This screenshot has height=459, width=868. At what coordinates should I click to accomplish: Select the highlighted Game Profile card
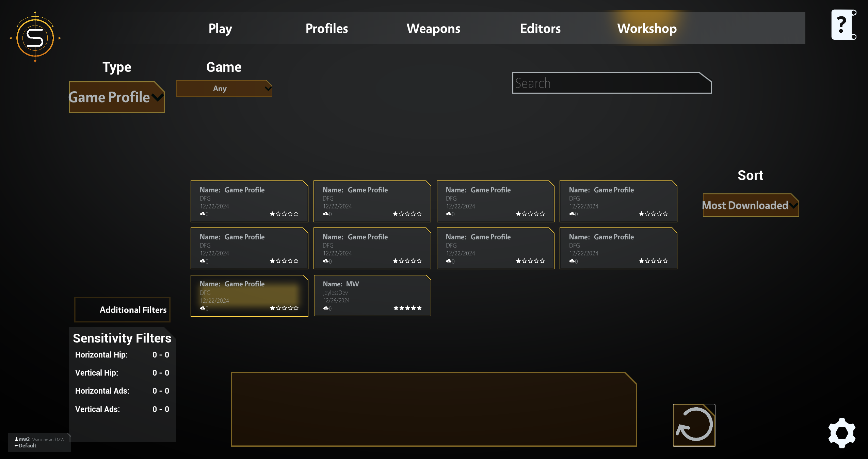pyautogui.click(x=250, y=296)
